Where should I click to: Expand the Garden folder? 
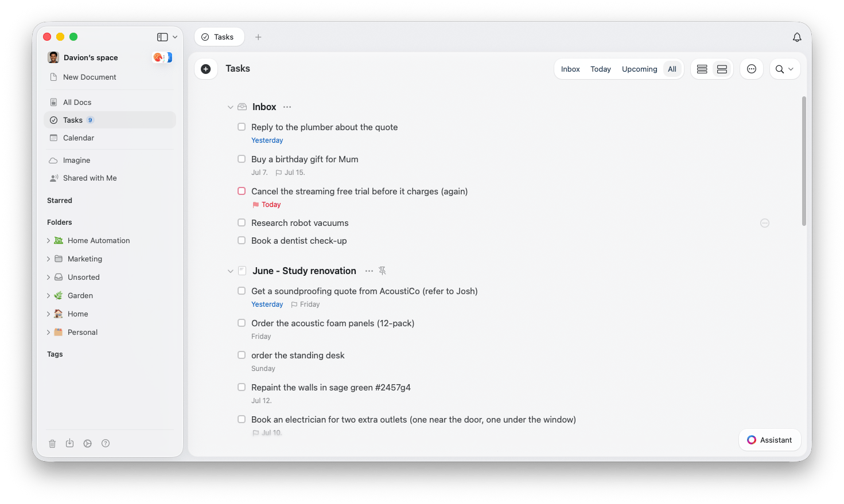pyautogui.click(x=48, y=296)
